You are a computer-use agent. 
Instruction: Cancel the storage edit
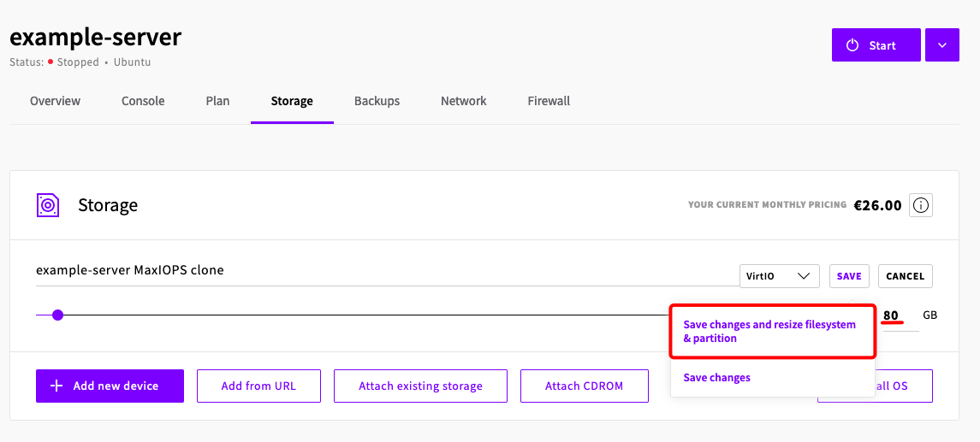click(905, 276)
